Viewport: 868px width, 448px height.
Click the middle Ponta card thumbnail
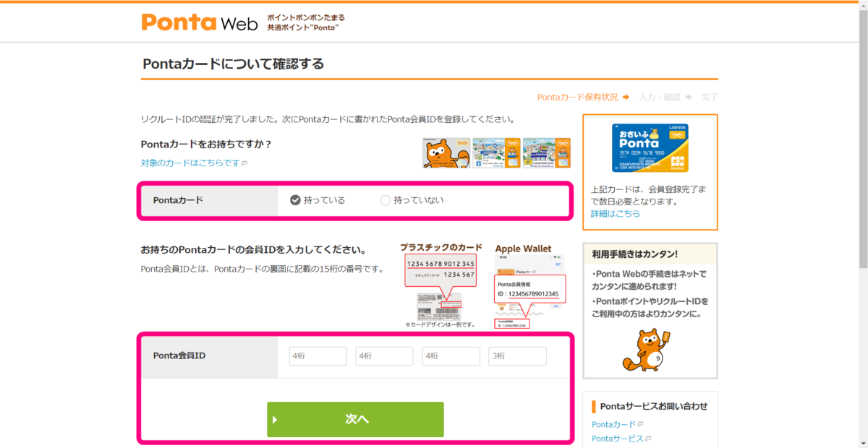496,153
